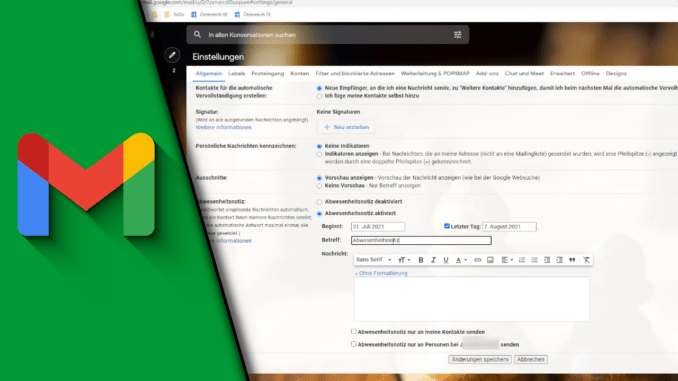678x381 pixels.
Task: Toggle bold formatting in message toolbar
Action: pos(420,260)
